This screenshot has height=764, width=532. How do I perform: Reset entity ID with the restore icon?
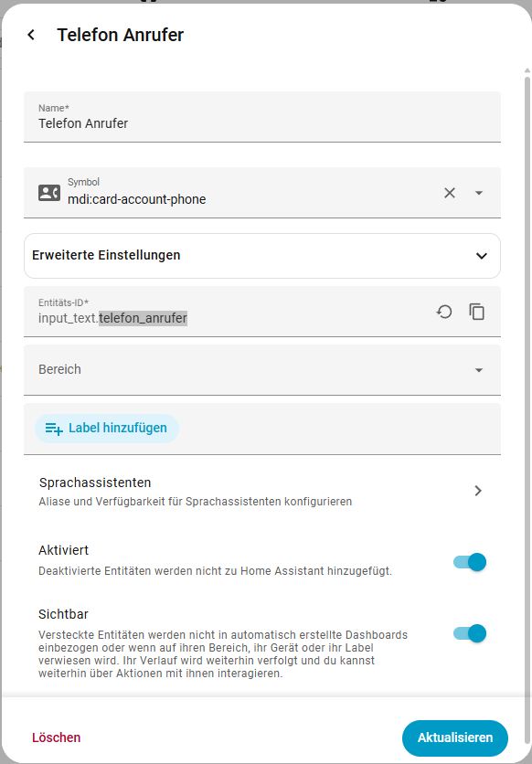click(444, 312)
